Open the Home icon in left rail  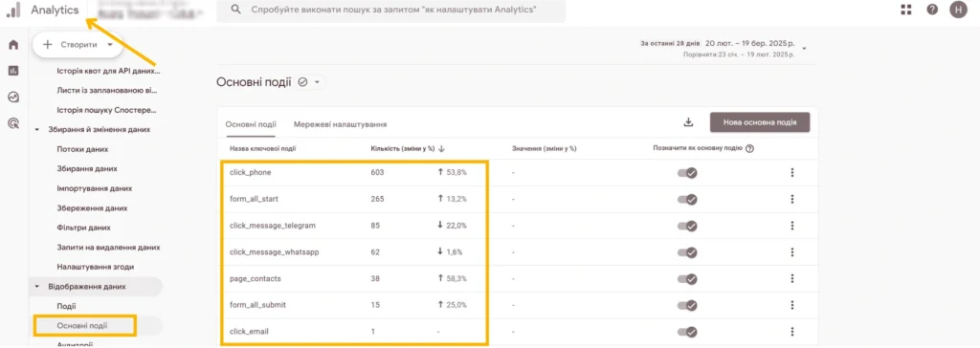point(13,45)
